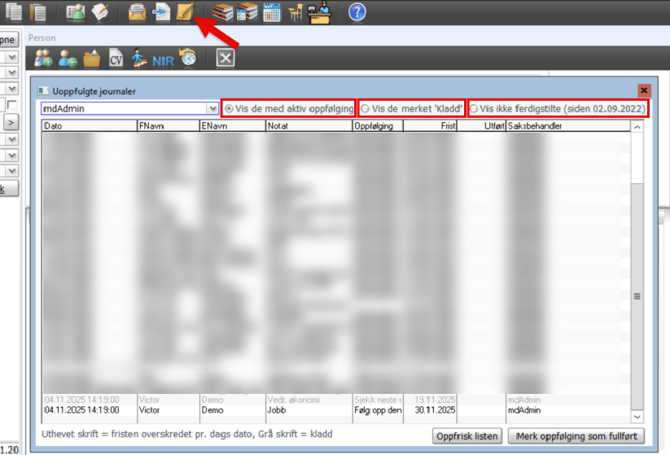The height and width of the screenshot is (455, 670).
Task: Open the blue help question mark icon
Action: point(357,12)
